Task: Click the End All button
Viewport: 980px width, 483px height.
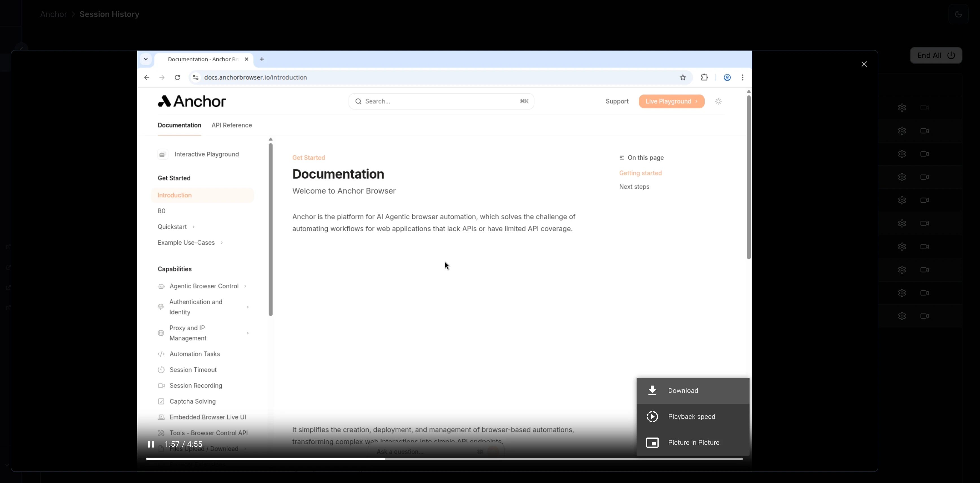Action: tap(936, 55)
